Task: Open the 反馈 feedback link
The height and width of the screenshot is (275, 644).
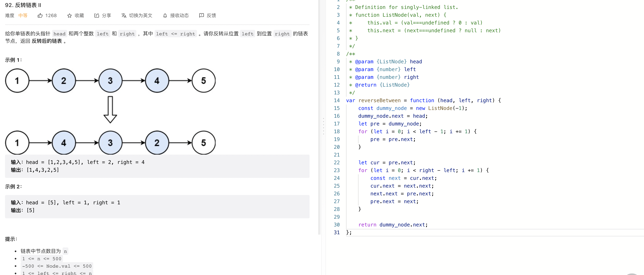Action: tap(211, 16)
